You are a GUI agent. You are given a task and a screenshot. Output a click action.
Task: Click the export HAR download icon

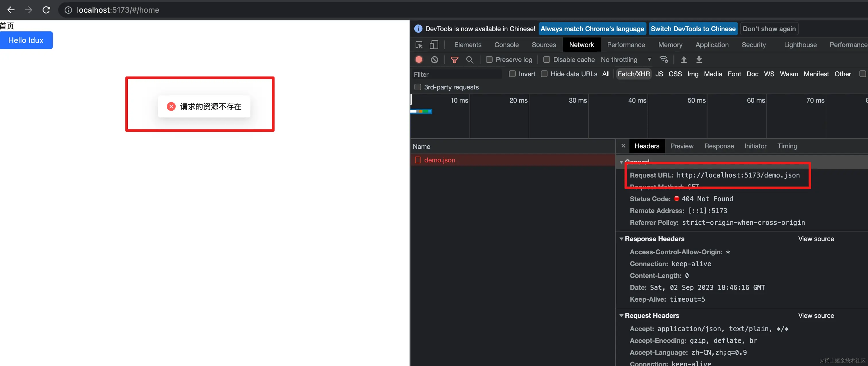click(x=699, y=60)
